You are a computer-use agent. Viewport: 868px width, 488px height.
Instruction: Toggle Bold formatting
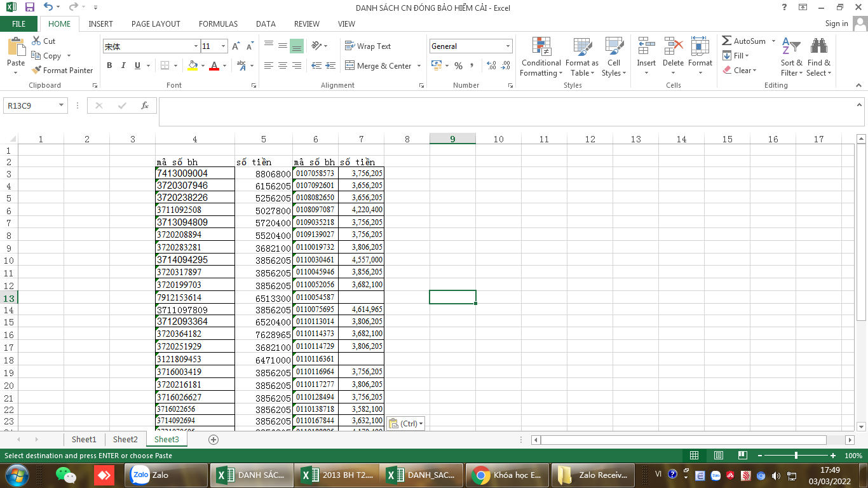(x=109, y=65)
